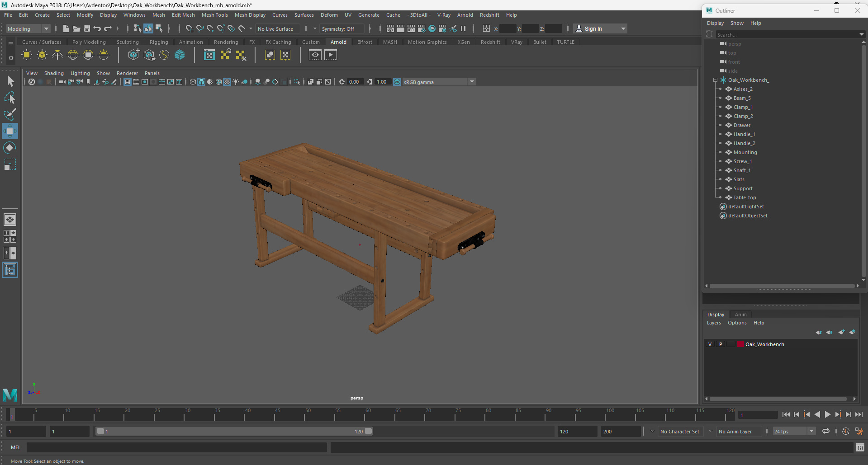
Task: Select the Table_top node in Outliner
Action: coord(745,197)
